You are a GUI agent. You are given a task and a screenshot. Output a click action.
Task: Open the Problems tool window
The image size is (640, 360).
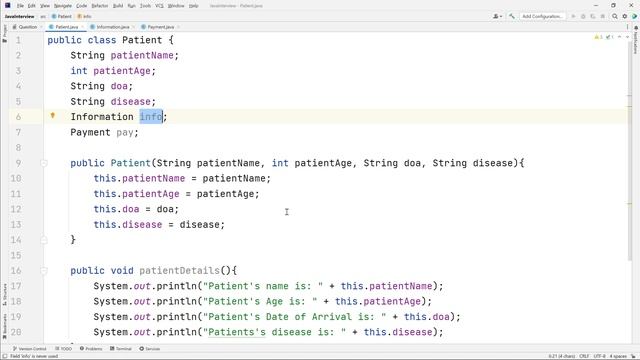pos(91,349)
